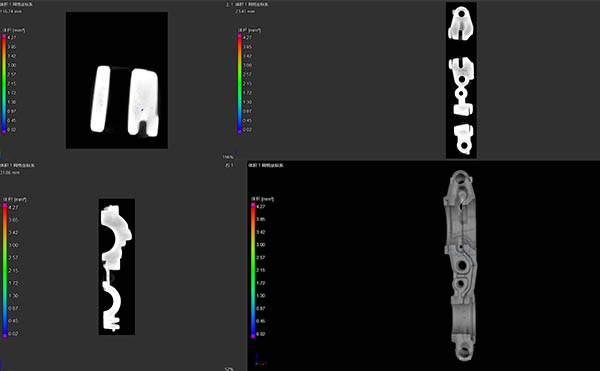Click the coordinate axis triad in 3D view
600x371 pixels.
point(260,360)
